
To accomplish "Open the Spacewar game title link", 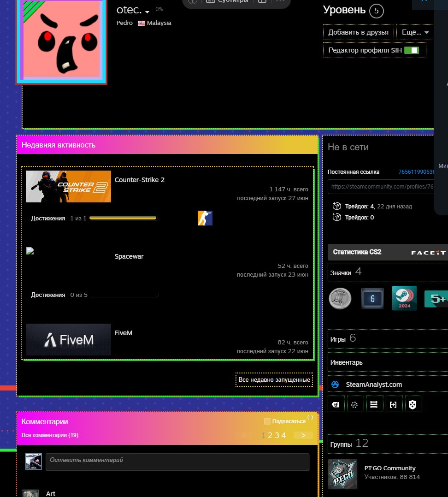I will coord(129,256).
